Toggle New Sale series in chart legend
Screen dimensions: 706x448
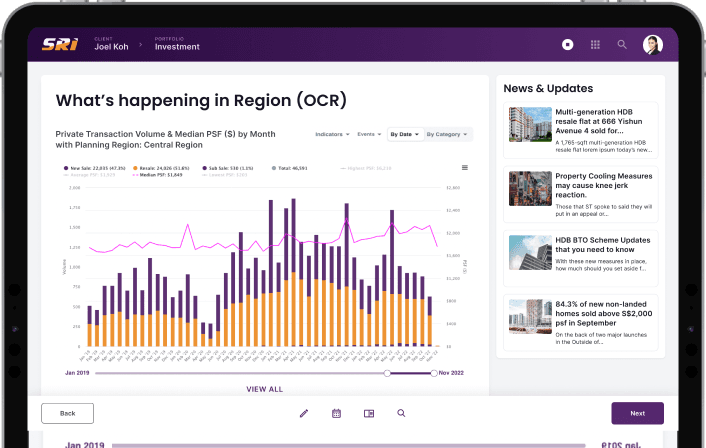pyautogui.click(x=93, y=169)
